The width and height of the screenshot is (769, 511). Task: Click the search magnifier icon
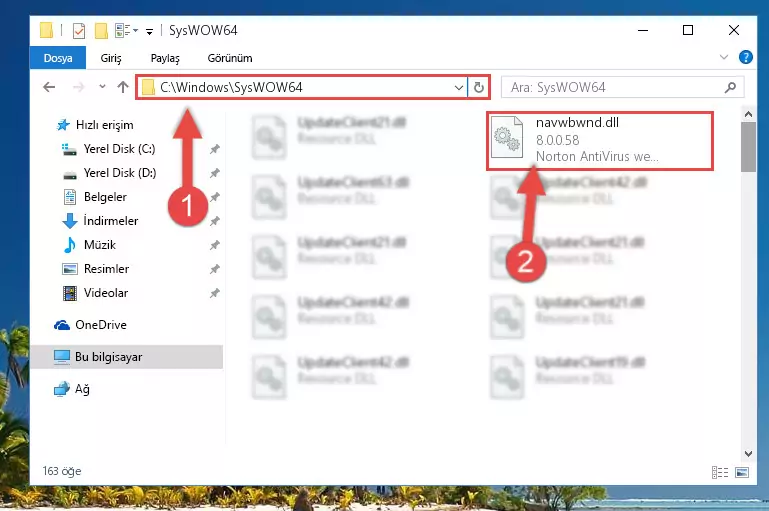click(730, 87)
